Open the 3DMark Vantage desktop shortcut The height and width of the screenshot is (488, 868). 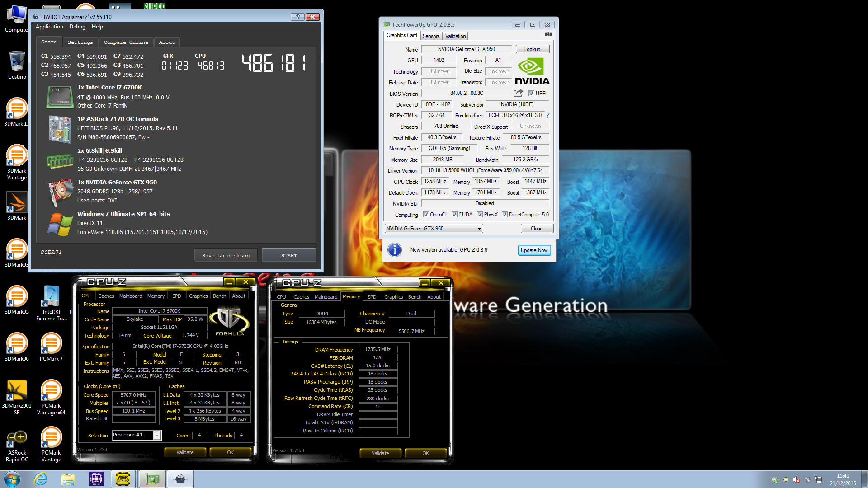pos(17,163)
